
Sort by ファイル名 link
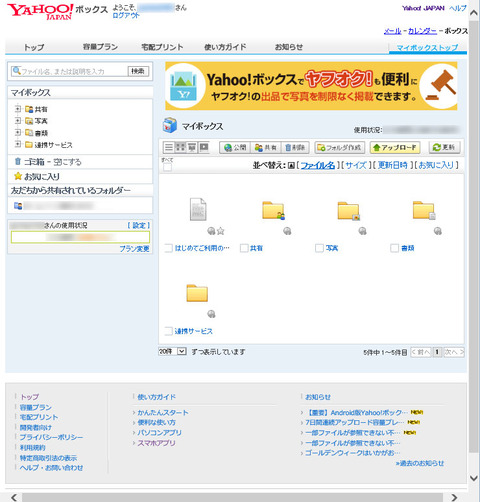coord(318,165)
